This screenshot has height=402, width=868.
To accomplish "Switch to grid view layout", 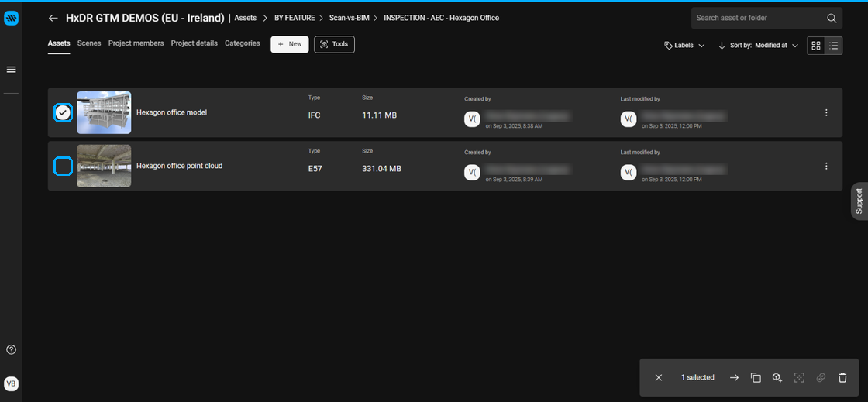I will coord(816,46).
